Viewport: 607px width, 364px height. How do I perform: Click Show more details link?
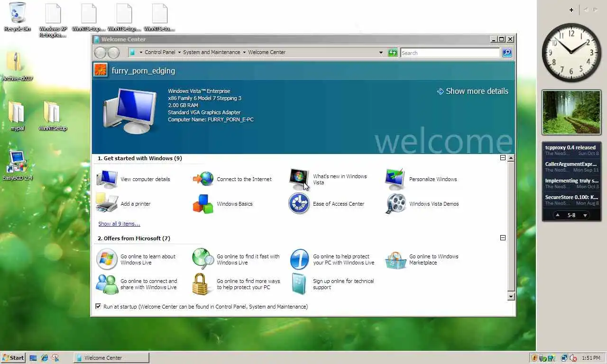[472, 91]
